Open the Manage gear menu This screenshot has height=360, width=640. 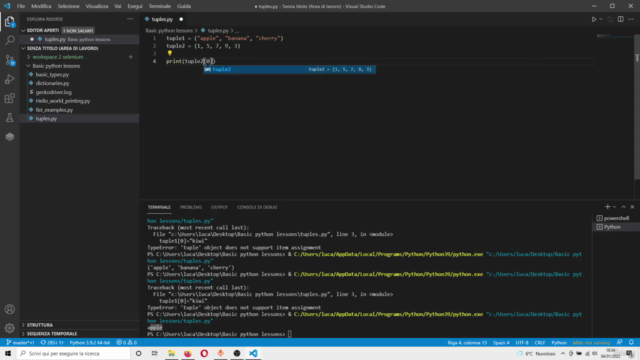pos(9,328)
